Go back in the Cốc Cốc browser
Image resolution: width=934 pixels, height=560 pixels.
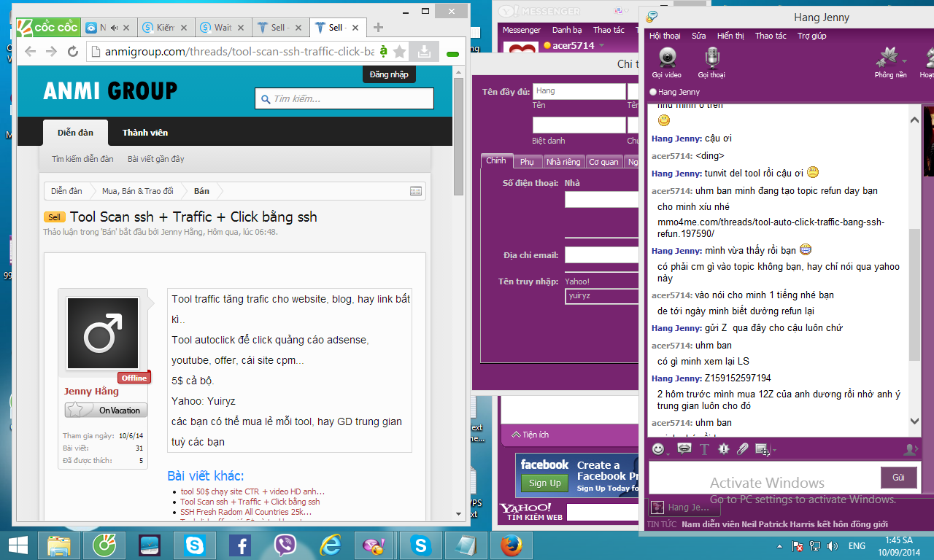pos(30,51)
